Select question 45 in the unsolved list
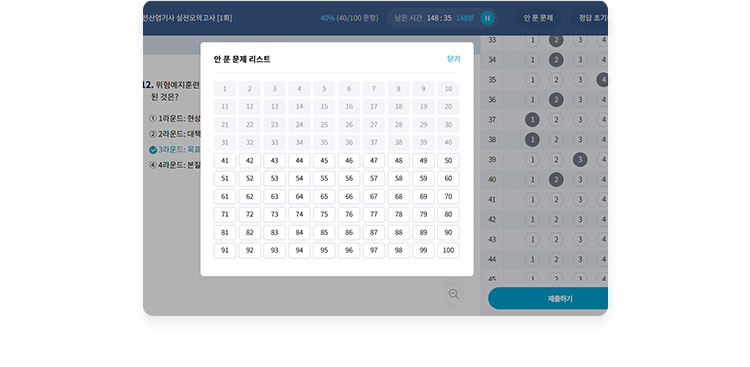Viewport: 750px width, 367px height. (324, 161)
